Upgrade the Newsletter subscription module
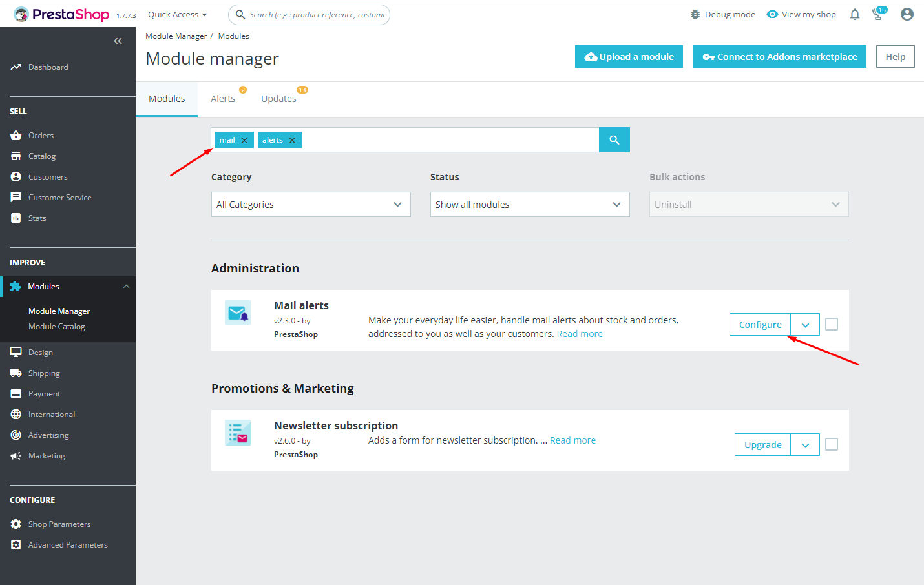This screenshot has height=585, width=924. click(x=763, y=445)
